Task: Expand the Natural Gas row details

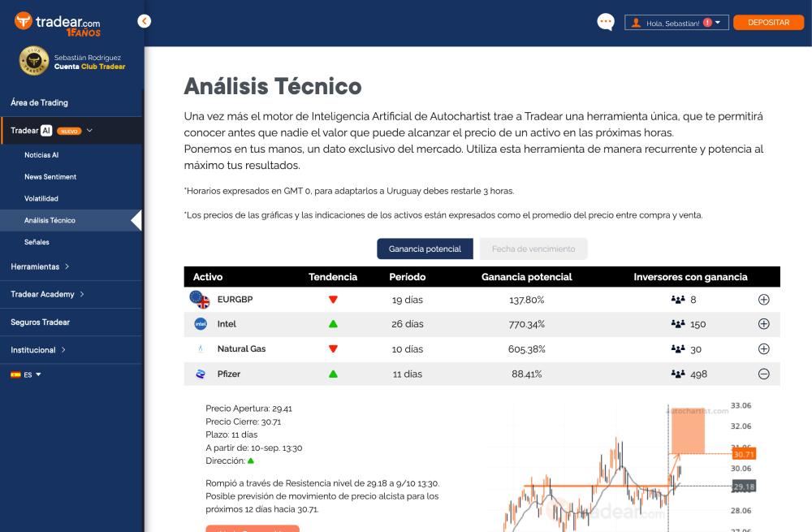Action: point(764,348)
